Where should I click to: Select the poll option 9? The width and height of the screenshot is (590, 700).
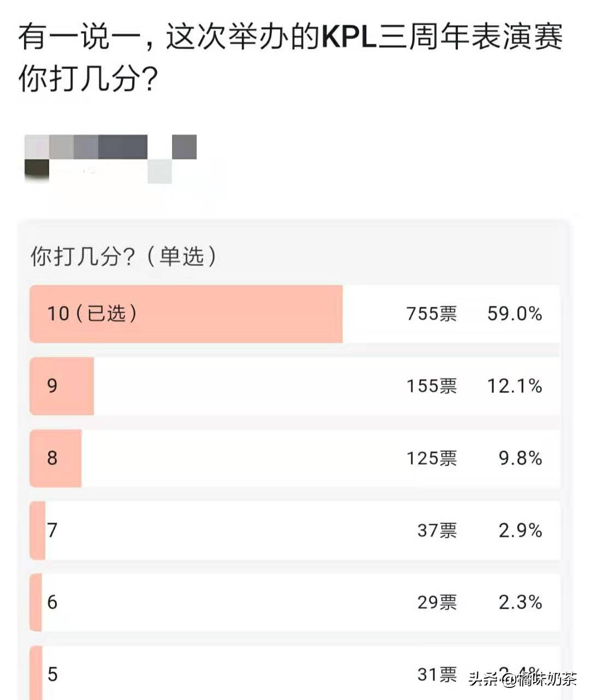[295, 386]
